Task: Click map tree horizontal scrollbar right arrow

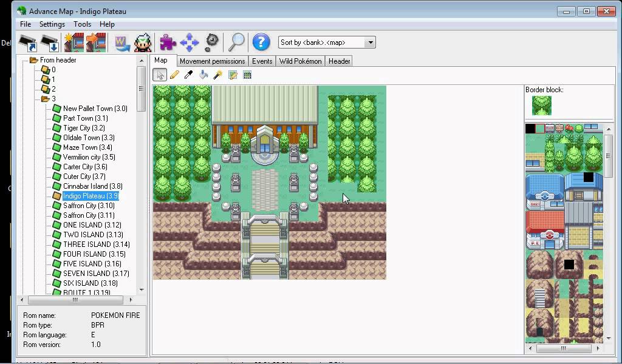Action: point(131,300)
